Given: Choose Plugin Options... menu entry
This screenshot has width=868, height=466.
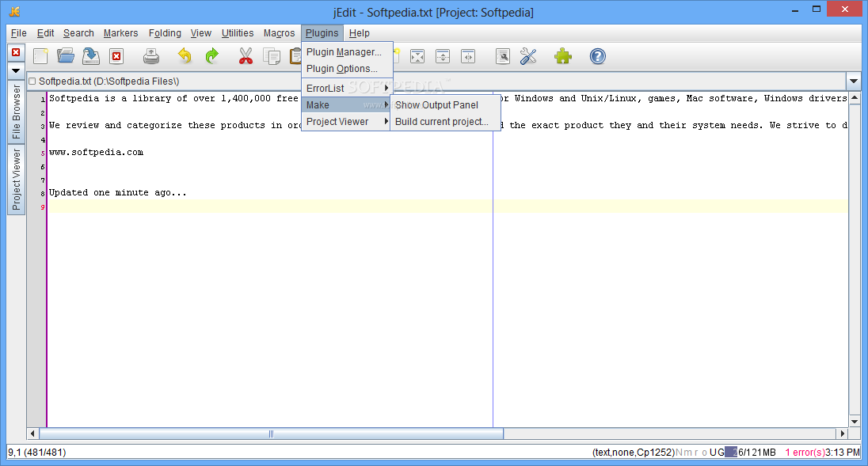Looking at the screenshot, I should [347, 69].
